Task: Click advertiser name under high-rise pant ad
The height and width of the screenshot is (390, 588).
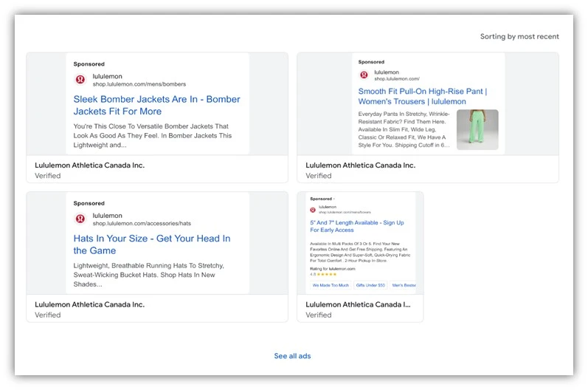Action: click(x=360, y=165)
